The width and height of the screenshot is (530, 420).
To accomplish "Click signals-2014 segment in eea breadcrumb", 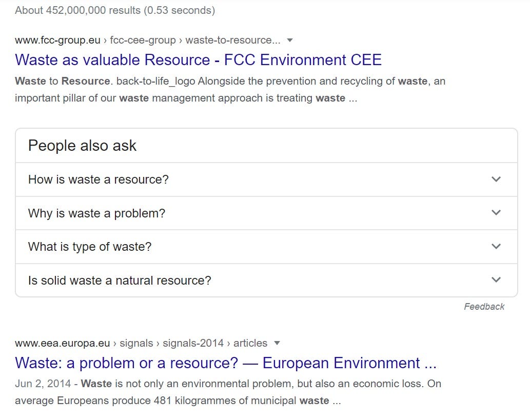I will [x=193, y=343].
